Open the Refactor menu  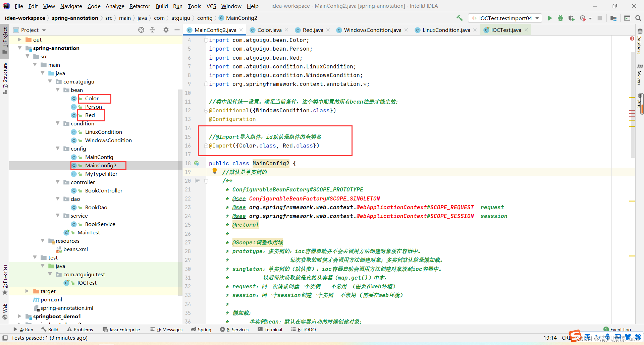point(140,6)
